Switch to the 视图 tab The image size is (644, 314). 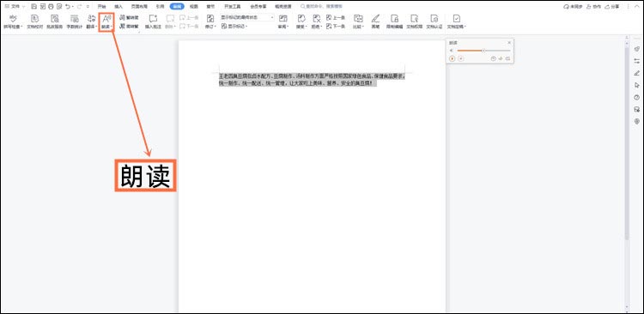click(194, 7)
